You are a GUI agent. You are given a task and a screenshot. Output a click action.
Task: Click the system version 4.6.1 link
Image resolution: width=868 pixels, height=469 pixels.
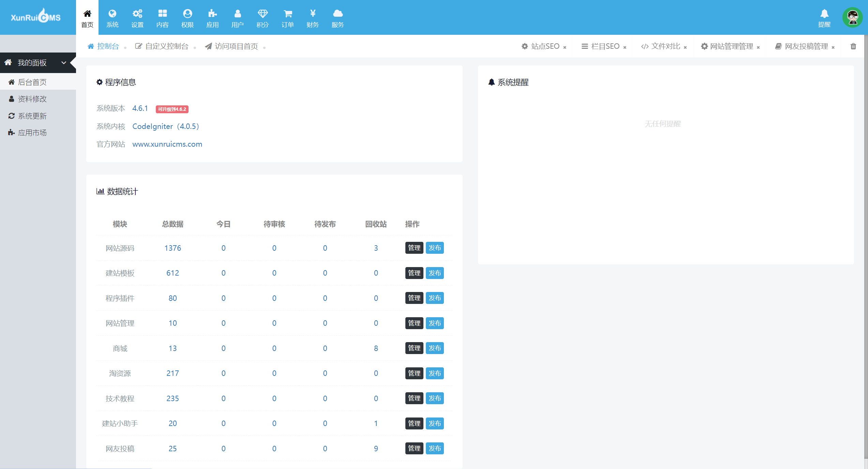140,108
